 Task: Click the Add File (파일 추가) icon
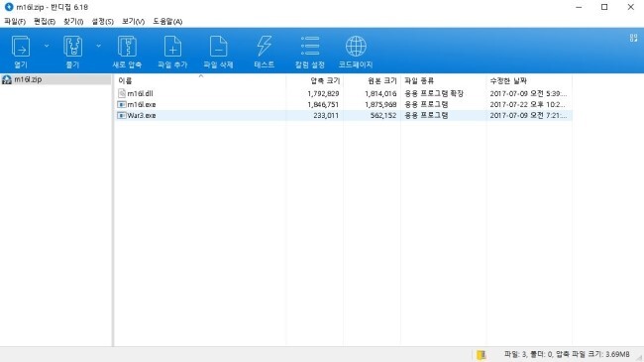(172, 47)
